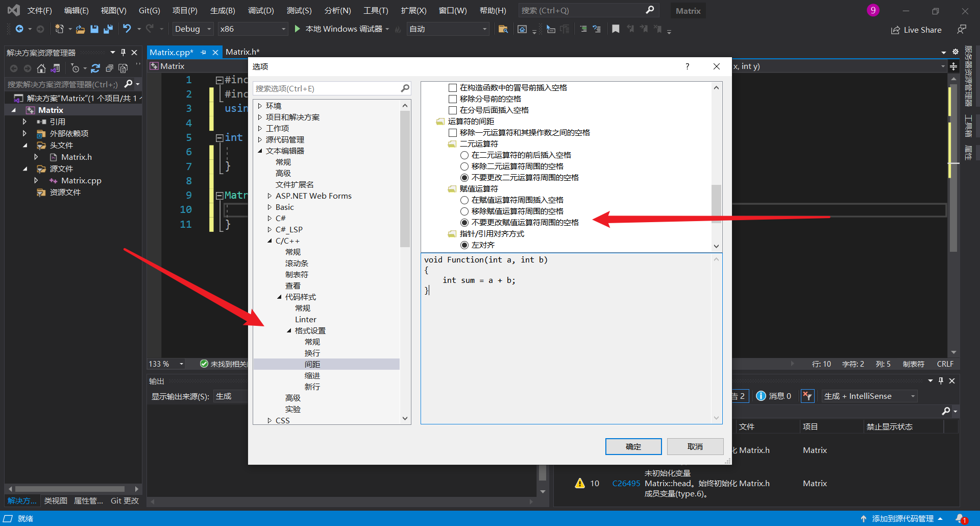This screenshot has height=526, width=980.
Task: Click the help question mark in Options dialog
Action: coord(688,66)
